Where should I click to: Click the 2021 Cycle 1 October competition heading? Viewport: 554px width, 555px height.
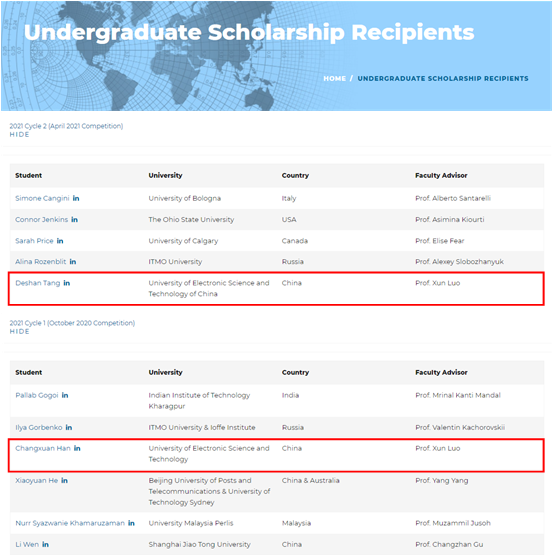click(x=72, y=323)
